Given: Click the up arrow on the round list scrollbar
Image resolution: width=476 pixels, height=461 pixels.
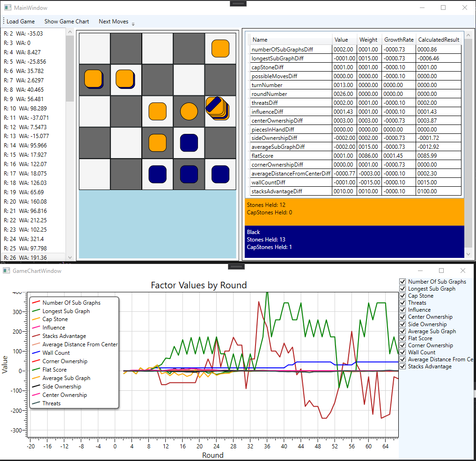Looking at the screenshot, I should point(70,32).
